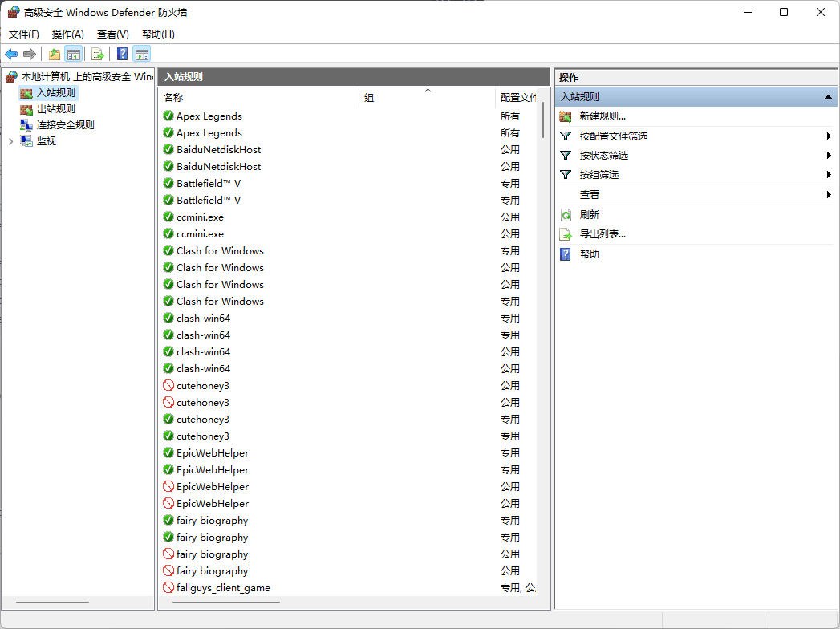The image size is (840, 629).
Task: Open 连接安全规则 in the left tree
Action: point(65,125)
